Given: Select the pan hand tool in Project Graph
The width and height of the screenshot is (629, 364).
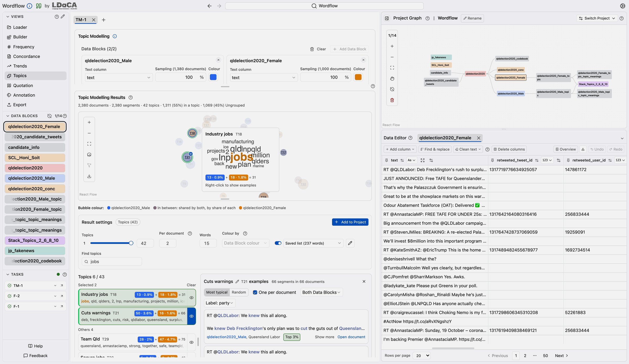Looking at the screenshot, I should click(392, 79).
